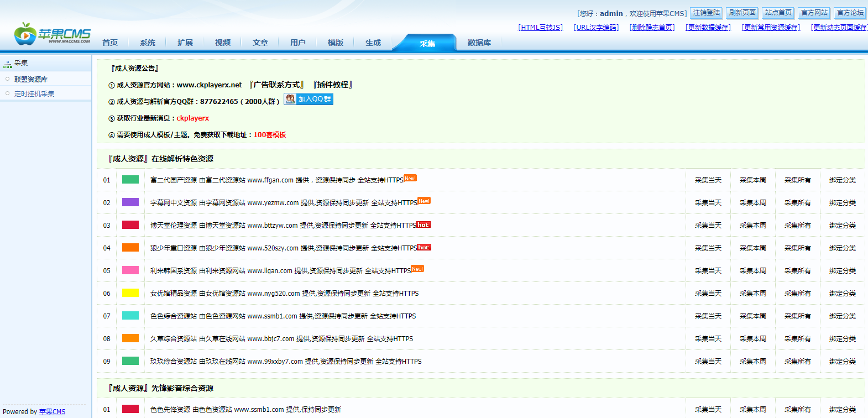This screenshot has height=418, width=868.
Task: Select 联盟资源库 in the sidebar
Action: tap(31, 79)
